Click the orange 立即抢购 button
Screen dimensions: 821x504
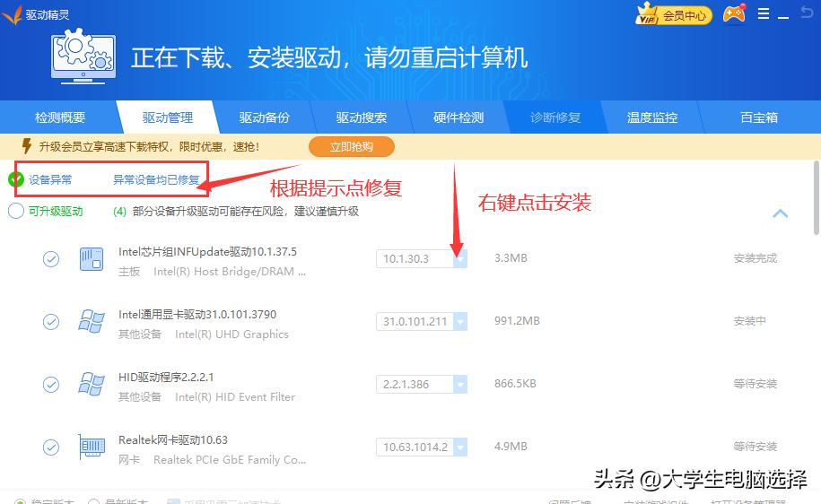pyautogui.click(x=352, y=146)
